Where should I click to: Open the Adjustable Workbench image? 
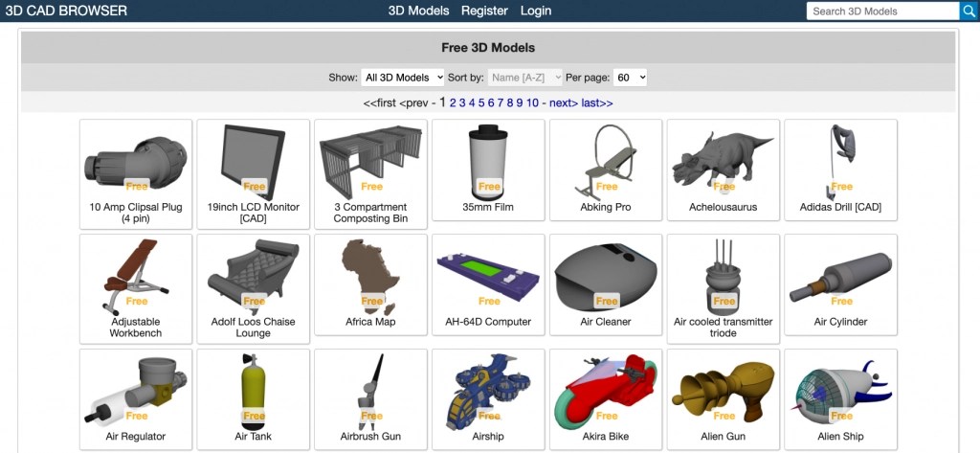(136, 275)
